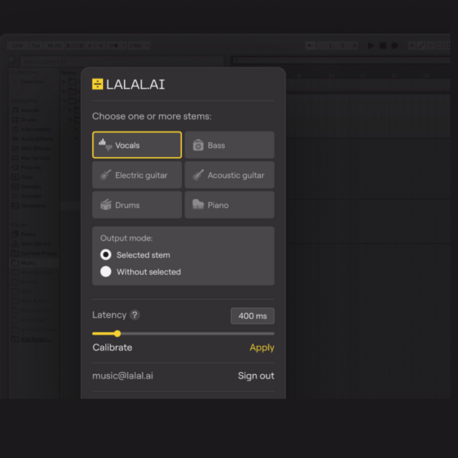Image resolution: width=458 pixels, height=458 pixels.
Task: Open Instruments category in Ableton browser
Action: tap(32, 129)
